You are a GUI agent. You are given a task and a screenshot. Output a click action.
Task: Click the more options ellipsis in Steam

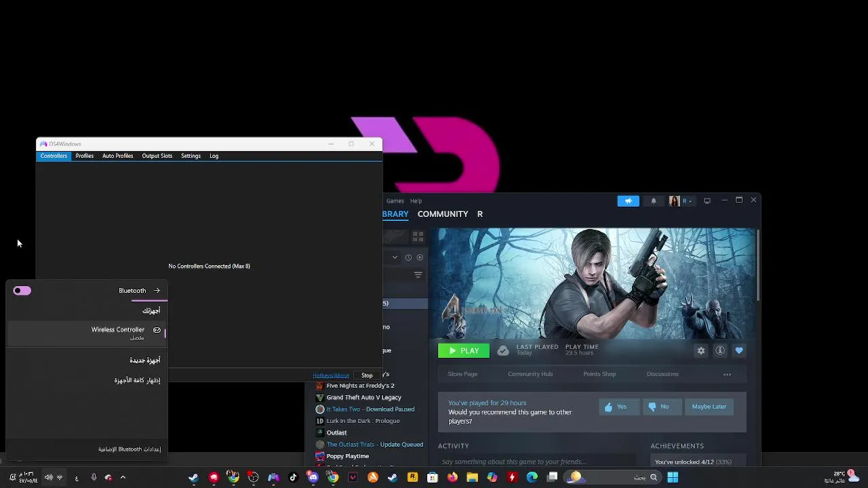pyautogui.click(x=727, y=374)
